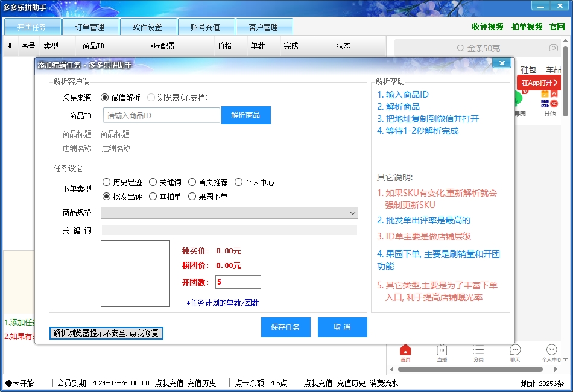Open the 收评视频 link

point(487,27)
